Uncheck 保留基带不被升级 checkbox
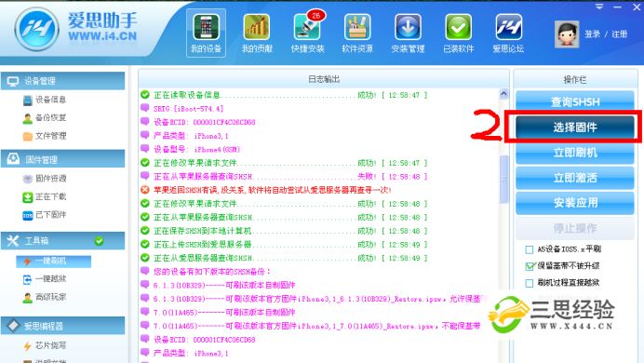The height and width of the screenshot is (363, 644). (x=530, y=266)
